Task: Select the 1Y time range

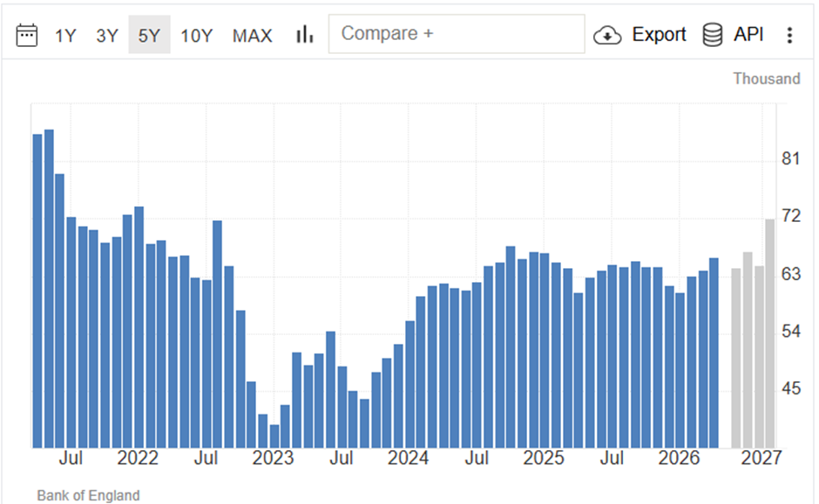Action: (x=66, y=36)
